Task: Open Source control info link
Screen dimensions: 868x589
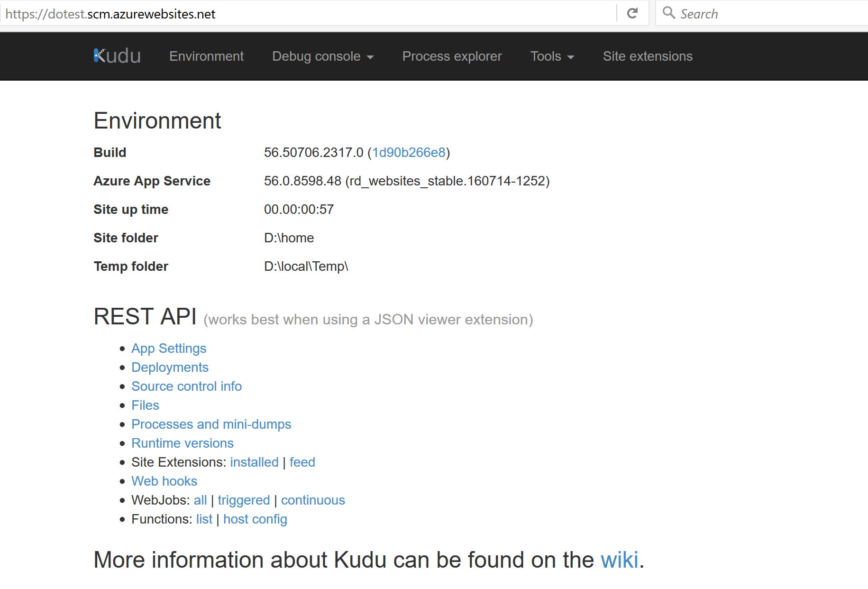Action: click(x=186, y=386)
